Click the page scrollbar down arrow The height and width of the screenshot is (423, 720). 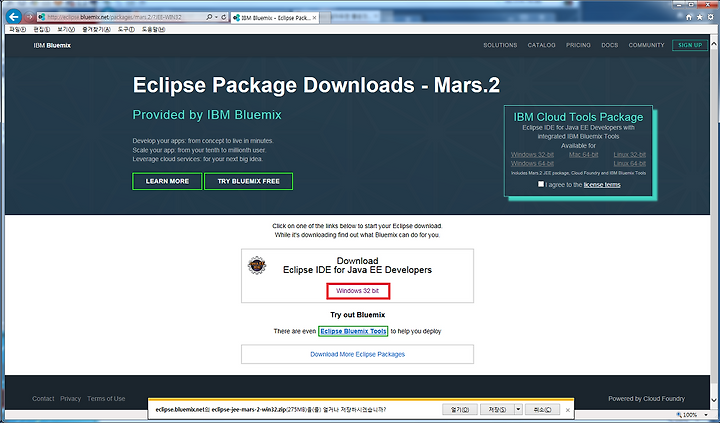[714, 400]
